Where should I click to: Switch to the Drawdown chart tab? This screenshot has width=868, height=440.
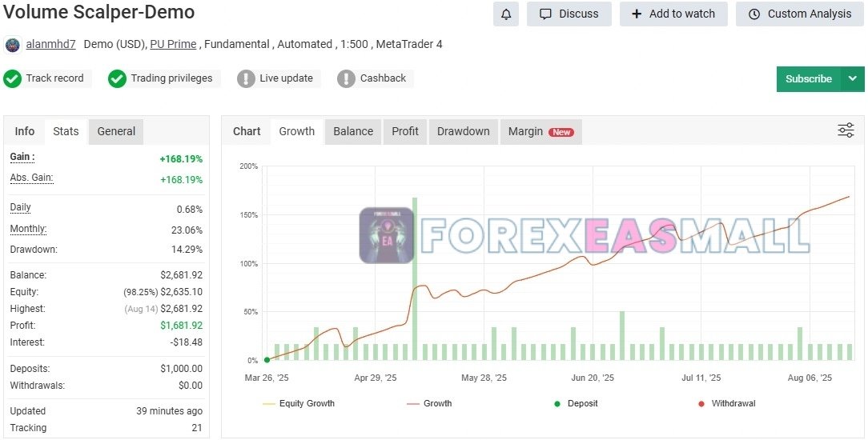[463, 131]
